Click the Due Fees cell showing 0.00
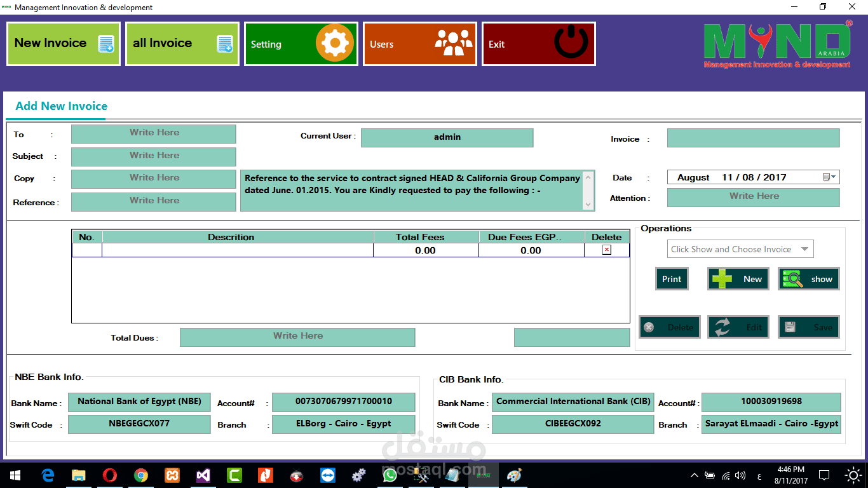868x488 pixels. pyautogui.click(x=531, y=250)
